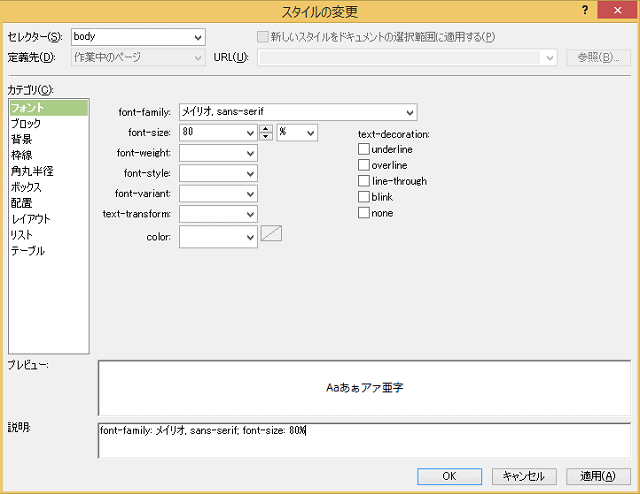640x494 pixels.
Task: Close the スタイルの変更 dialog
Action: [x=617, y=10]
